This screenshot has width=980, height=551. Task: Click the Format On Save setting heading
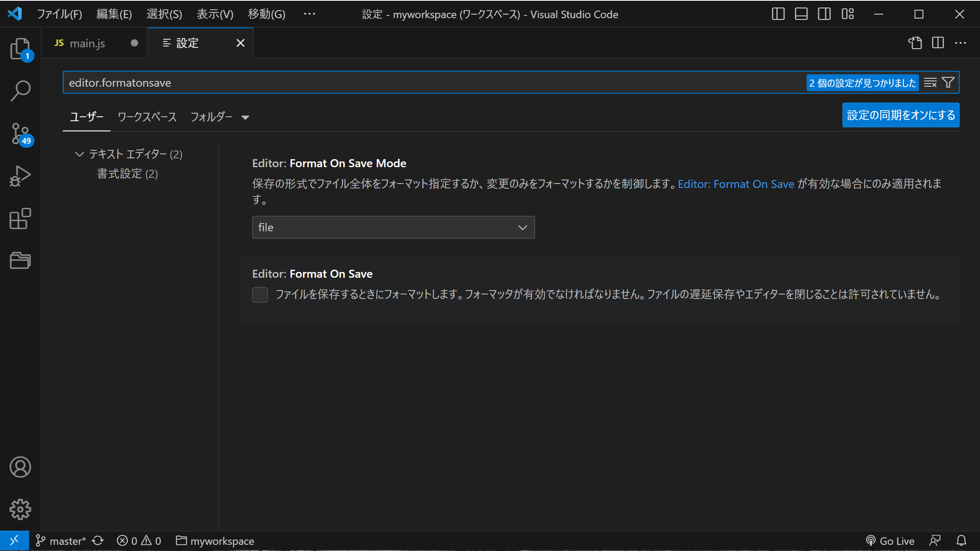coord(312,274)
